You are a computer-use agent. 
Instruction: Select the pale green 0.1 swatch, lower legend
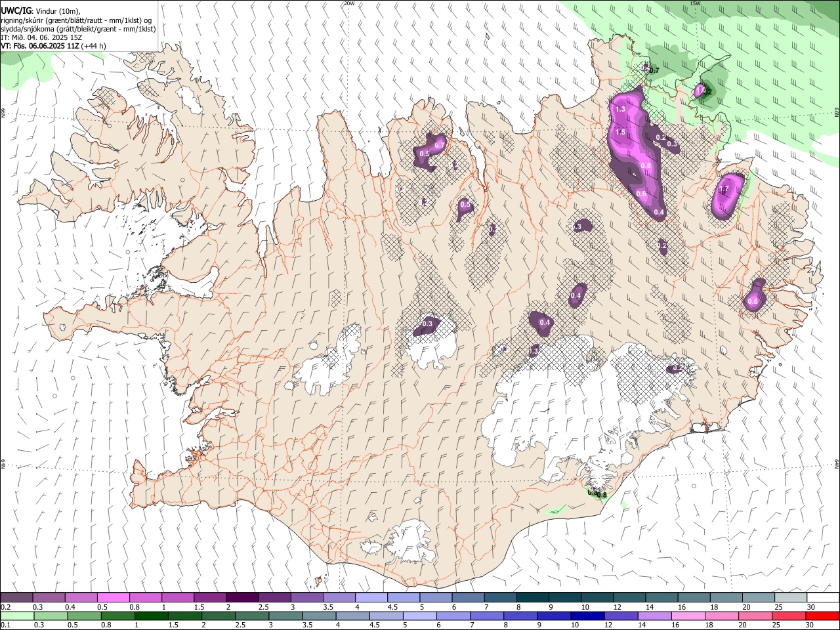coord(16,616)
